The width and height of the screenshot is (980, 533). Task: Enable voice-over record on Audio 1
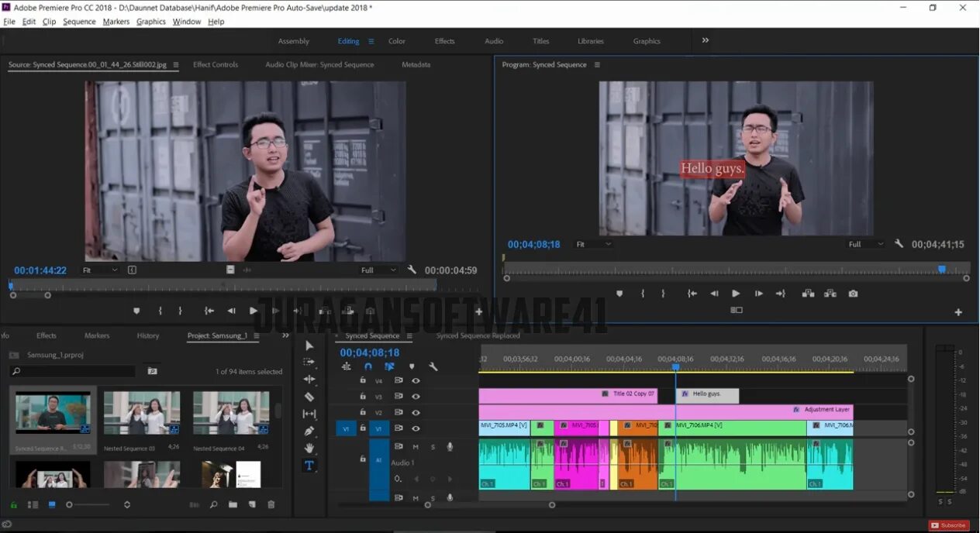(x=450, y=446)
